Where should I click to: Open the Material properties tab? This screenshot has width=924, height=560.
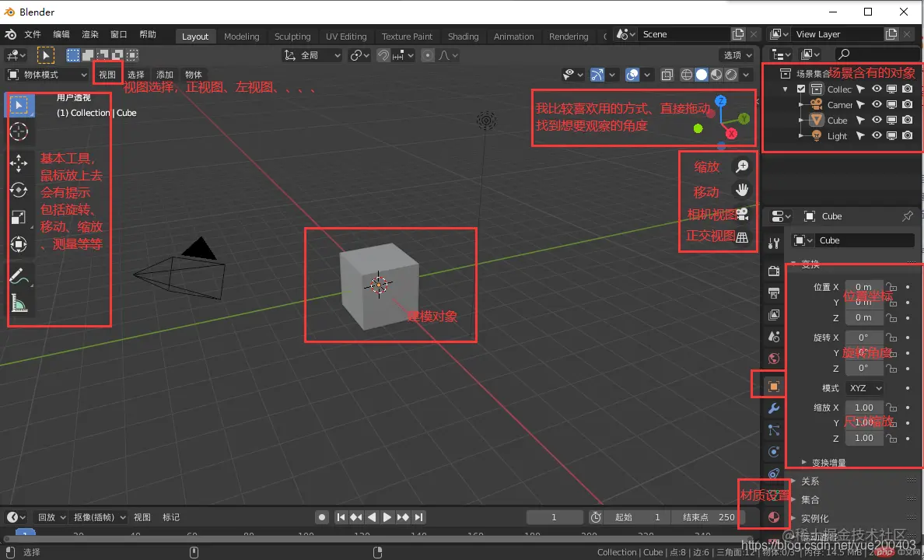coord(774,517)
